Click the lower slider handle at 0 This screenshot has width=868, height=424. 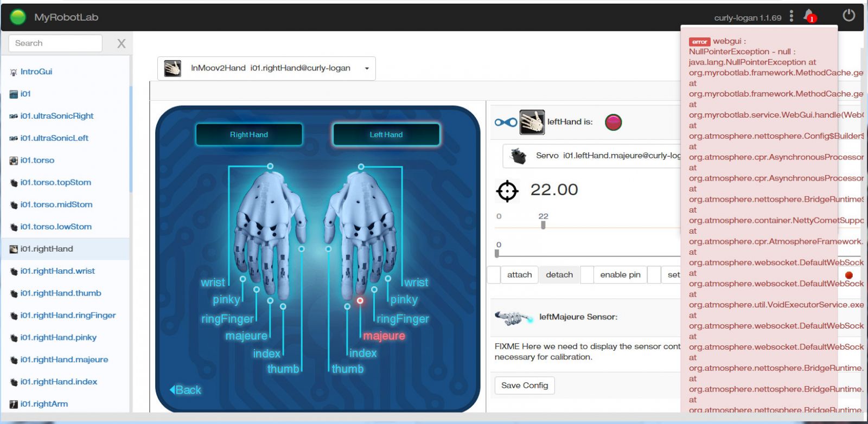497,253
